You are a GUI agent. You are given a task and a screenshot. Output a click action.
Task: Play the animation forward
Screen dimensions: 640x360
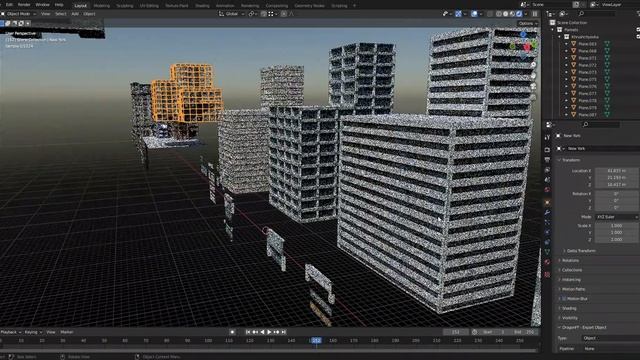269,332
